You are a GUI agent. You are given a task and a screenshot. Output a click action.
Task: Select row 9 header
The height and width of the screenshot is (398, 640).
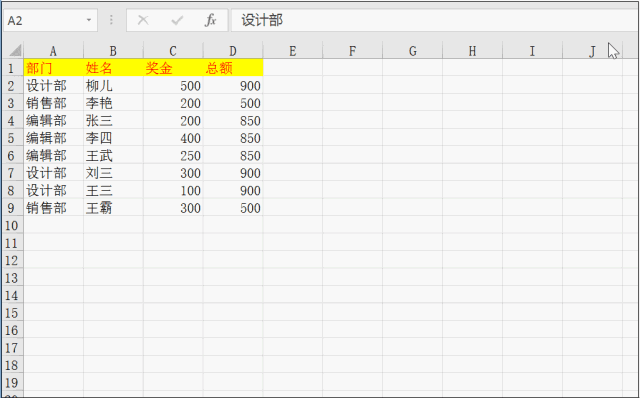(12, 208)
